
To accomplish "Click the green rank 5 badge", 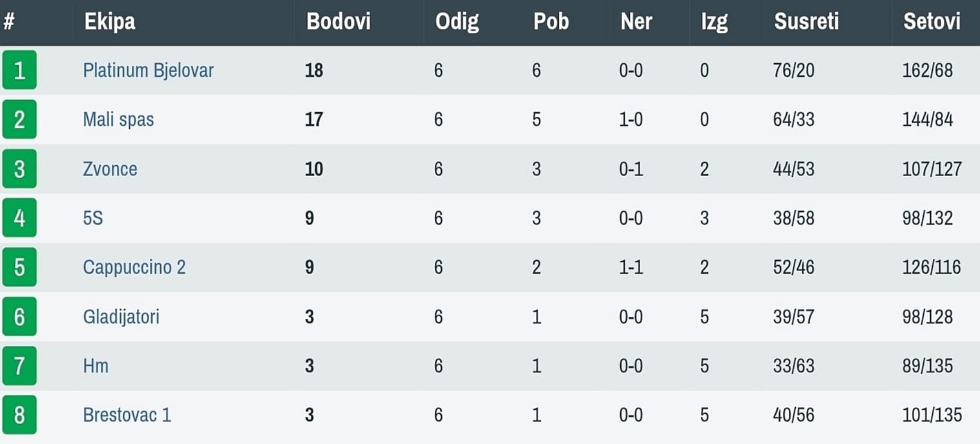I will (19, 267).
